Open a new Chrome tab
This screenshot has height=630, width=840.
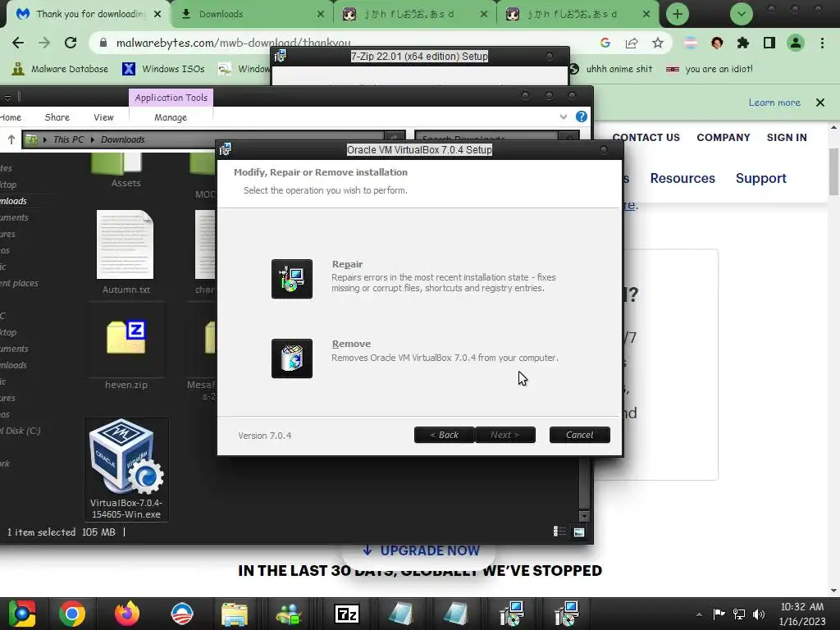(677, 14)
